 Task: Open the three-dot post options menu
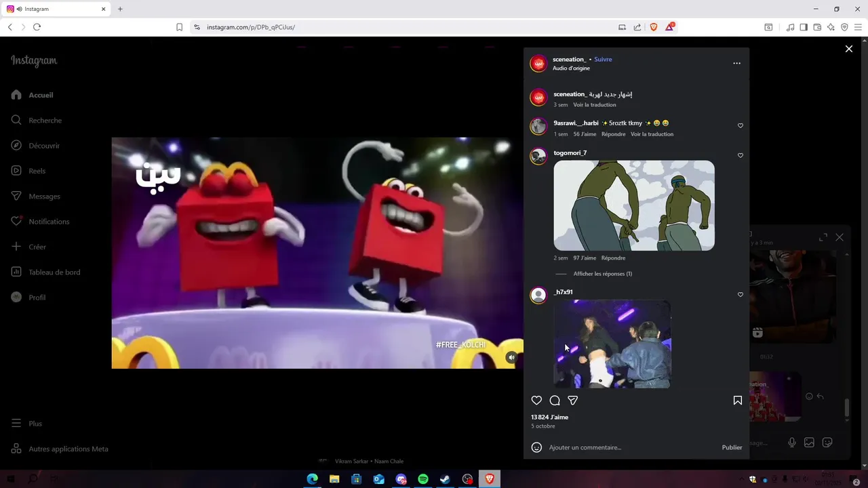pos(737,63)
